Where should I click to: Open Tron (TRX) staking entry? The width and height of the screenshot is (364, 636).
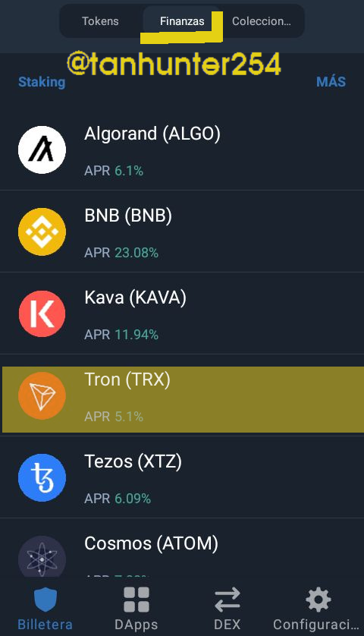coord(182,395)
